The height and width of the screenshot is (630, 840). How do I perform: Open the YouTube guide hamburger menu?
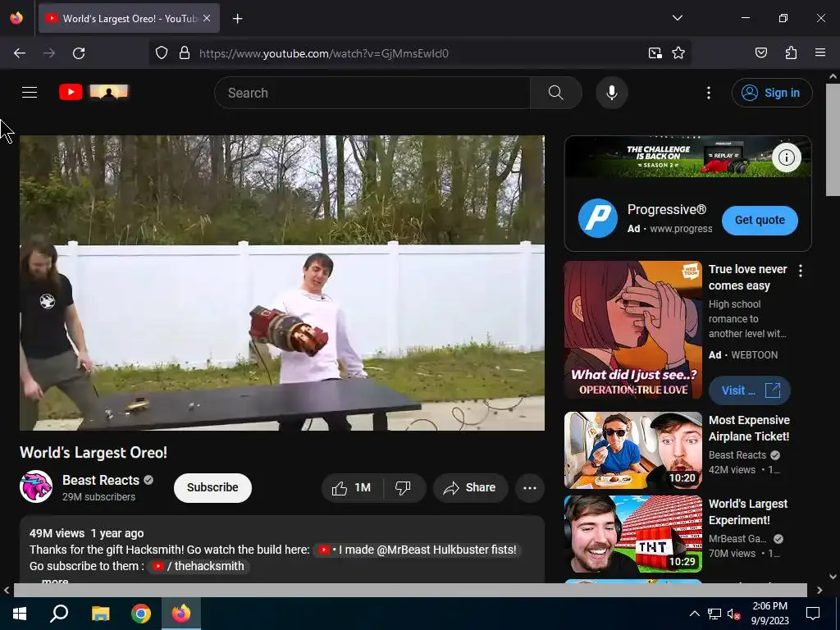pos(30,93)
